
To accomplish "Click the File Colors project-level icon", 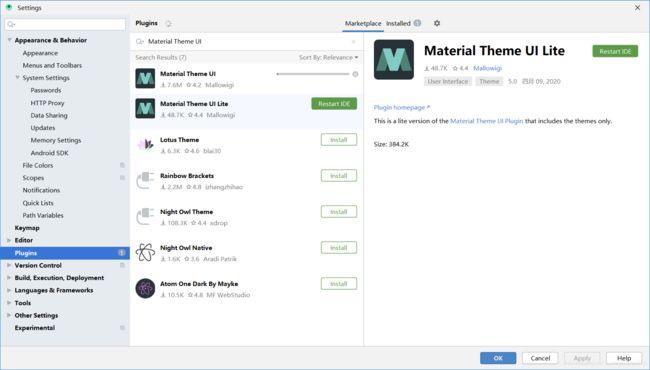I will (x=122, y=165).
